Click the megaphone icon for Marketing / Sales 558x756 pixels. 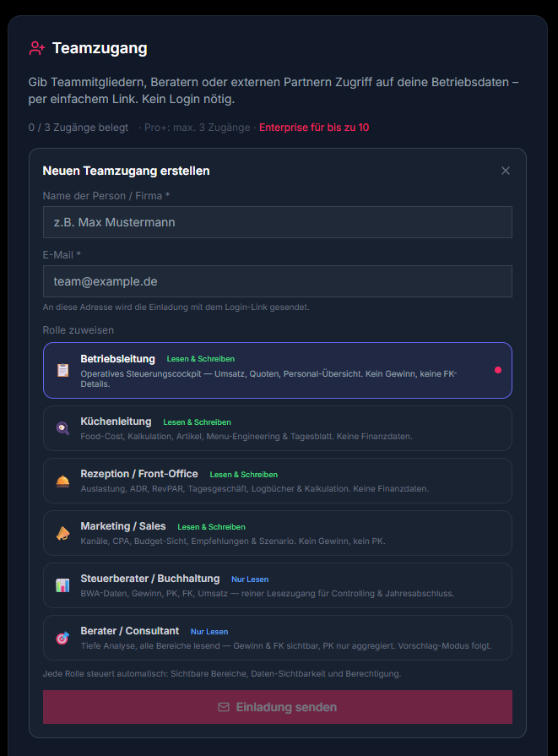click(x=62, y=533)
